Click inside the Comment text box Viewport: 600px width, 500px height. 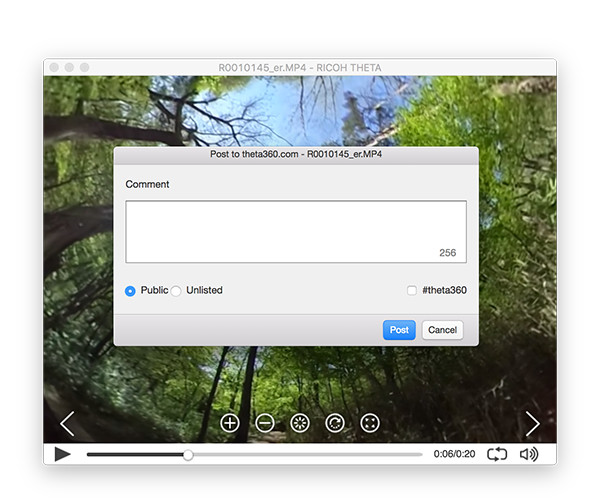(x=295, y=231)
